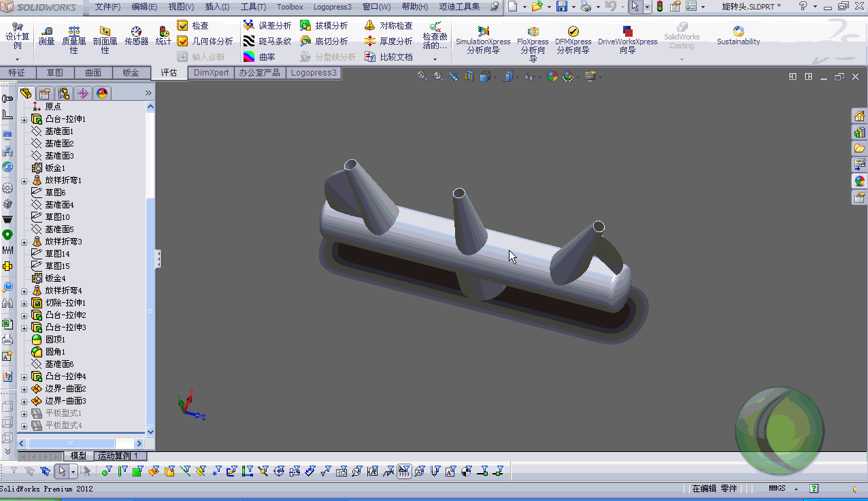868x501 pixels.
Task: Open the 插入(I) menu
Action: coord(217,7)
